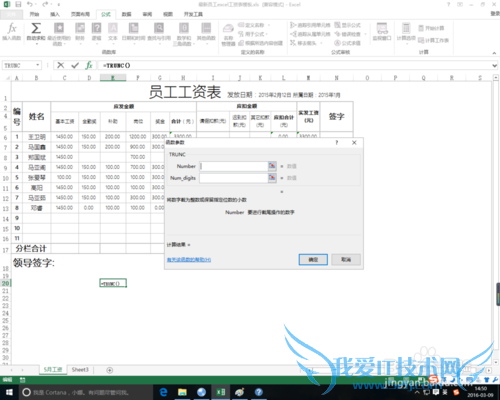Open the Error Checking dropdown

365,34
